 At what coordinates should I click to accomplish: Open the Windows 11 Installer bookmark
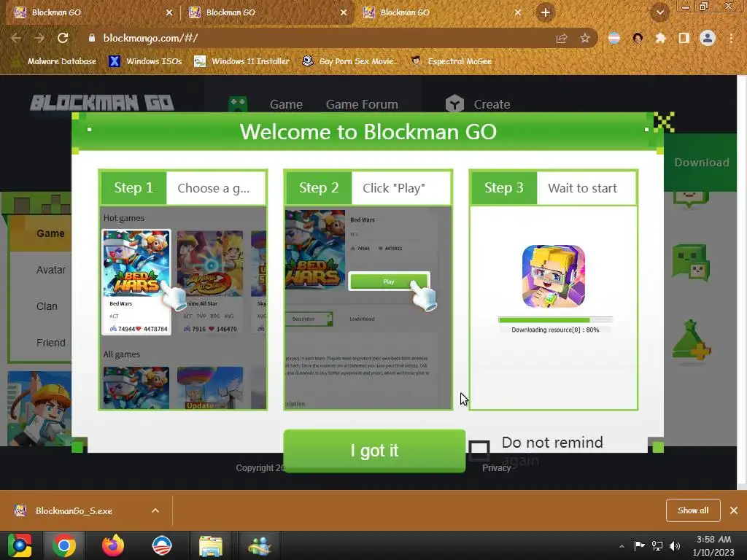click(242, 61)
